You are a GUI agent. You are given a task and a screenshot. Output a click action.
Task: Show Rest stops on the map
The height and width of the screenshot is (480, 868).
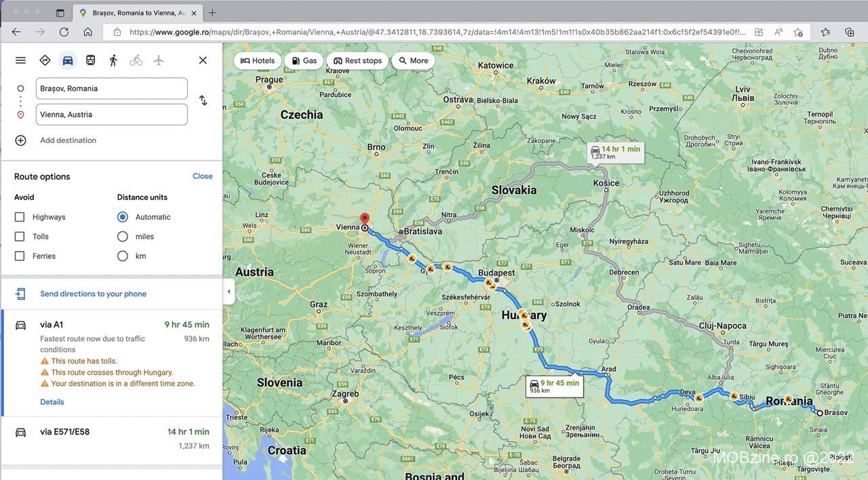pyautogui.click(x=357, y=60)
